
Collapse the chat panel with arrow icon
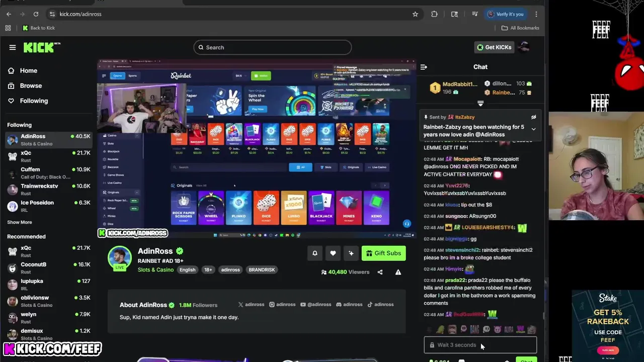pos(424,67)
